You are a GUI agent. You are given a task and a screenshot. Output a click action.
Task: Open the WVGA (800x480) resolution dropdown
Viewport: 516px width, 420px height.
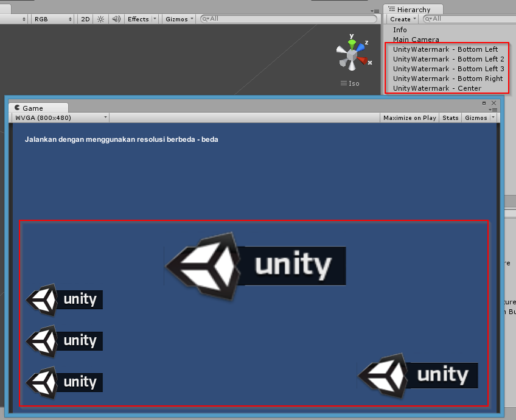point(61,117)
